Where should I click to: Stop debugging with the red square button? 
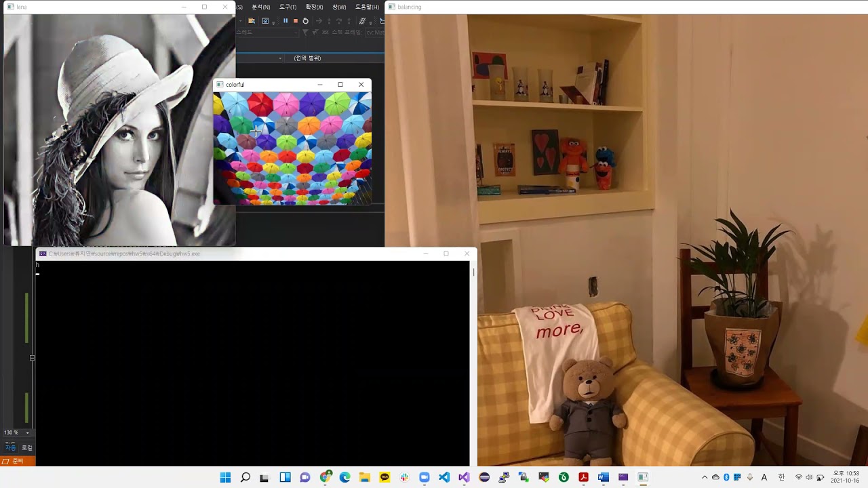click(x=296, y=21)
